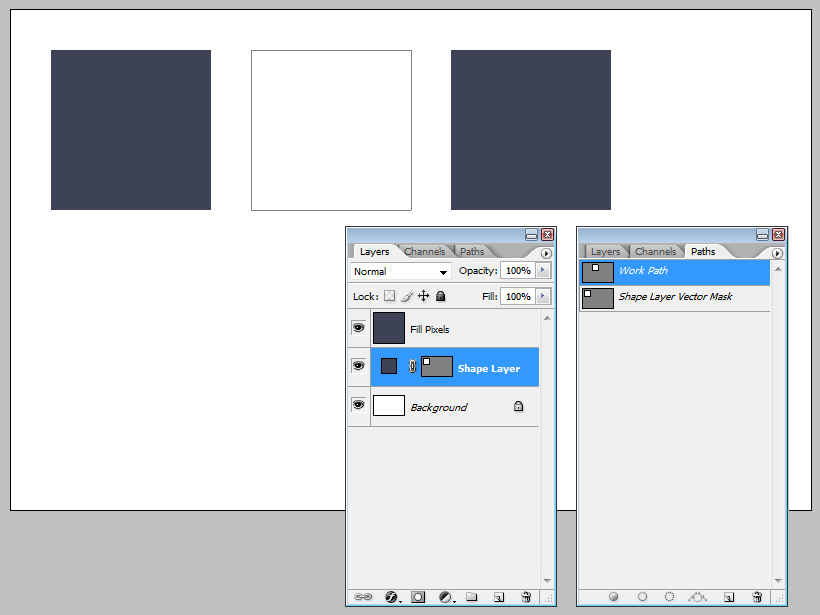Select the Work Path entry
The height and width of the screenshot is (615, 820).
675,272
